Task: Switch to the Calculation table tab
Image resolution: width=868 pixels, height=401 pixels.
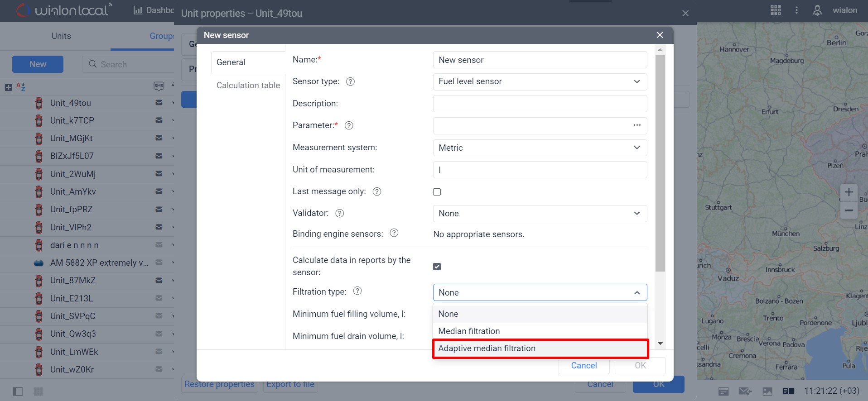Action: tap(248, 86)
